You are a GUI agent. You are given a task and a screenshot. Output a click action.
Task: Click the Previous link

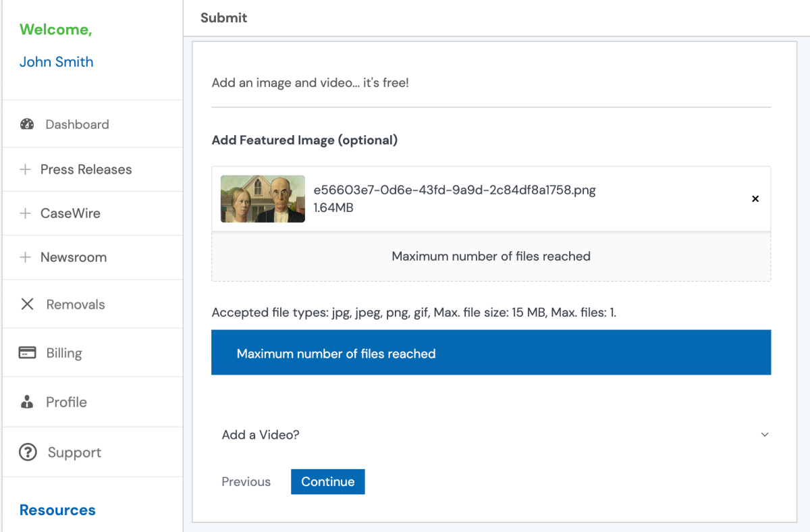[246, 481]
